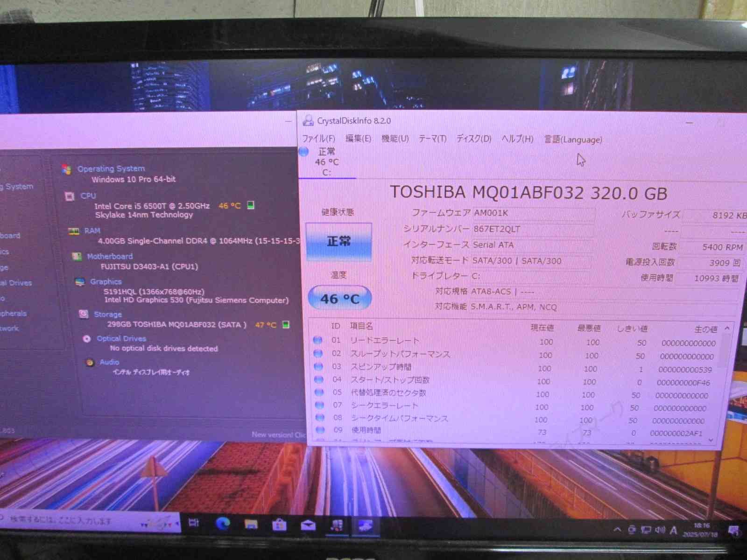Click the blue status dot for シークタイムパフォーマンス
The image size is (747, 560).
point(320,418)
